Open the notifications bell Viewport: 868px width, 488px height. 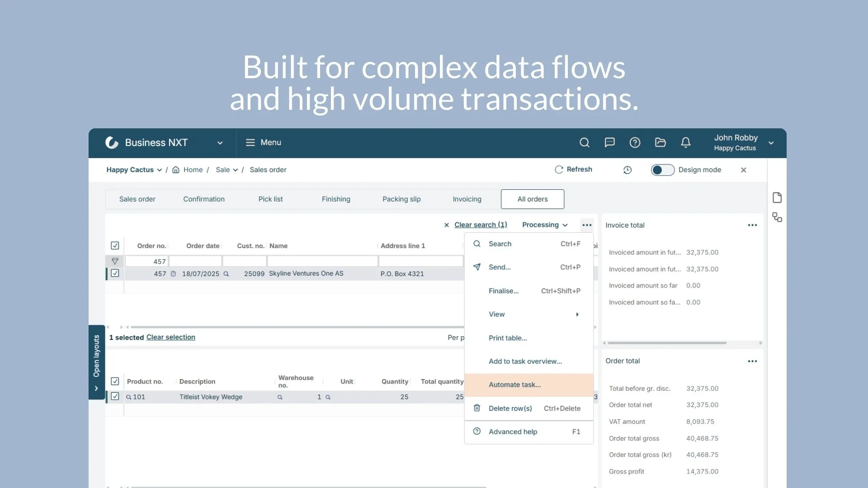[x=685, y=143]
